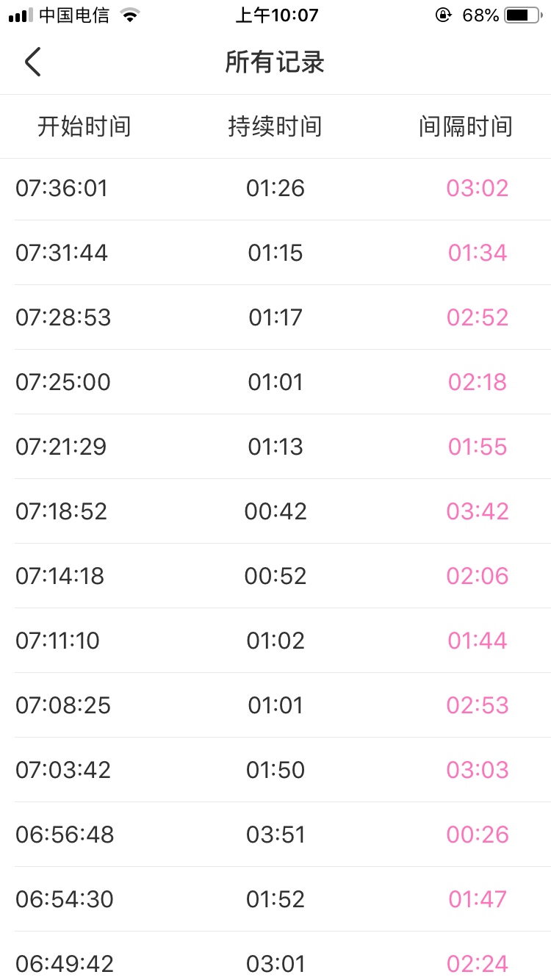Tap the rotation lock status icon
Viewport: 551px width, 980px height.
click(x=443, y=15)
